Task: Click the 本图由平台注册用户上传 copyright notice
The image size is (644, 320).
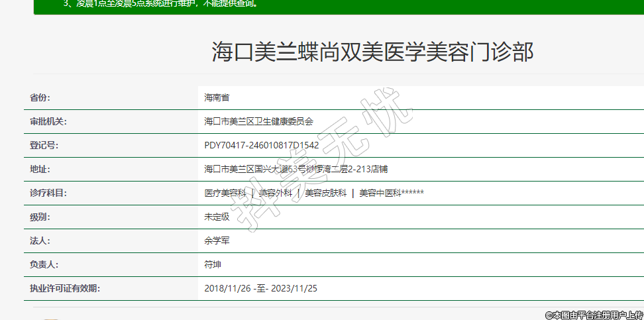Action: 594,315
